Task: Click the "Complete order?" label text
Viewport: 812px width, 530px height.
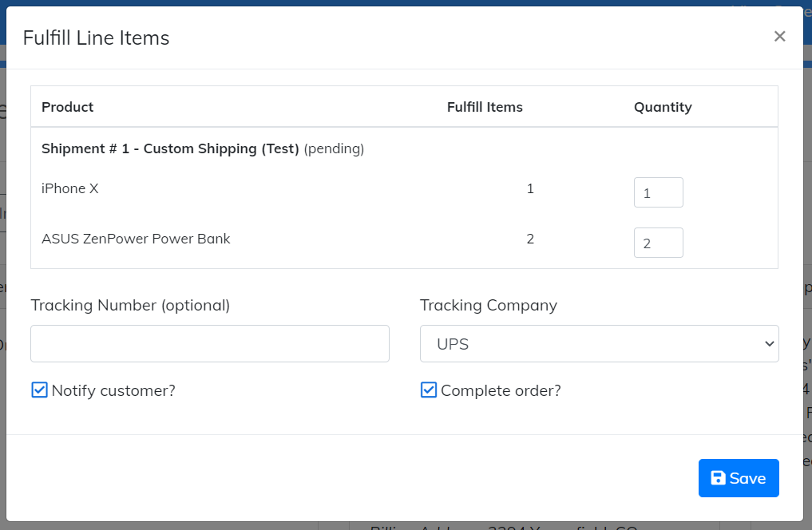Action: coord(501,390)
